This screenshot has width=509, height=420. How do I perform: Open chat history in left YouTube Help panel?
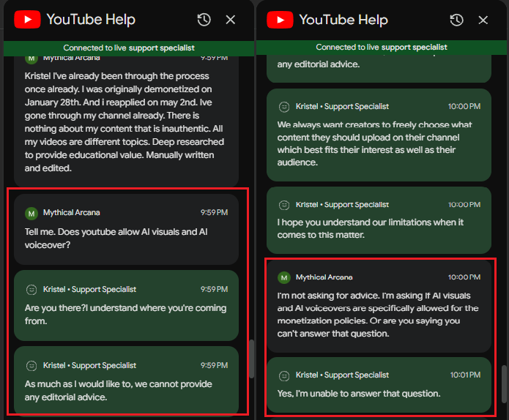(x=204, y=20)
